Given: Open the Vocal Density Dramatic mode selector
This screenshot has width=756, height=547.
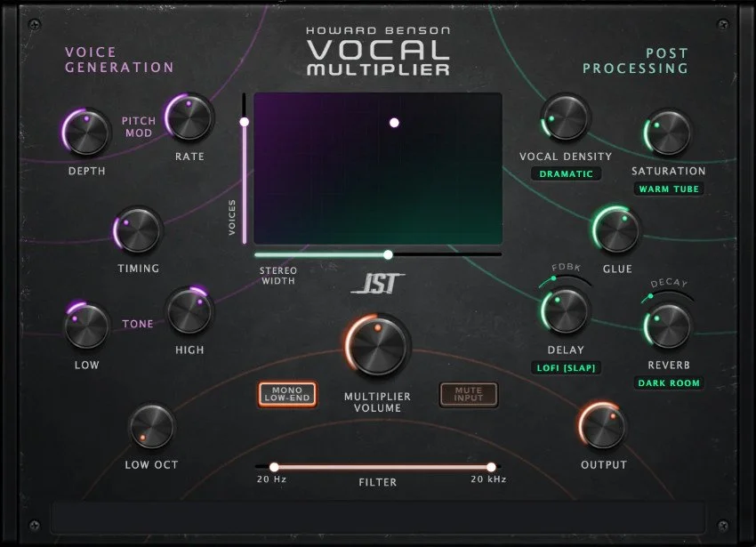Looking at the screenshot, I should coord(566,173).
